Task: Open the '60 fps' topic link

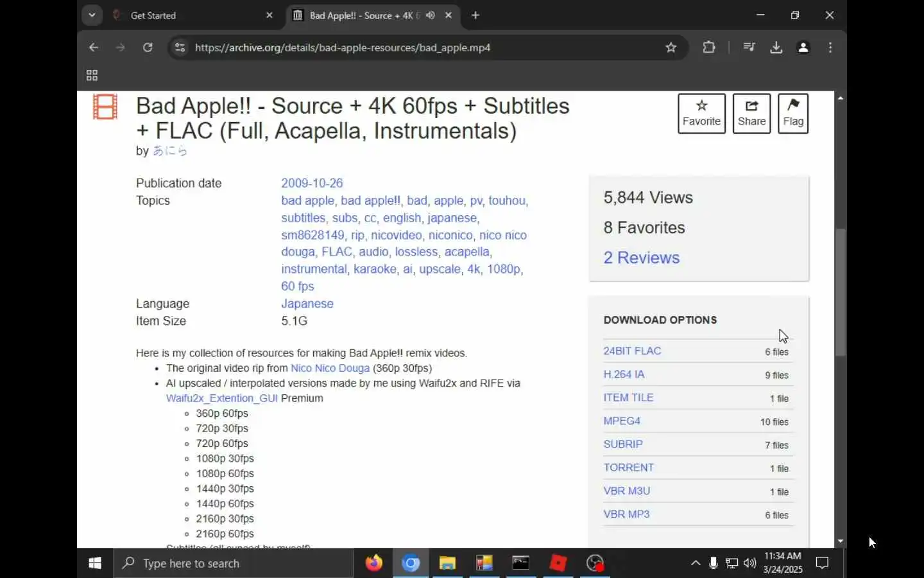Action: [298, 286]
